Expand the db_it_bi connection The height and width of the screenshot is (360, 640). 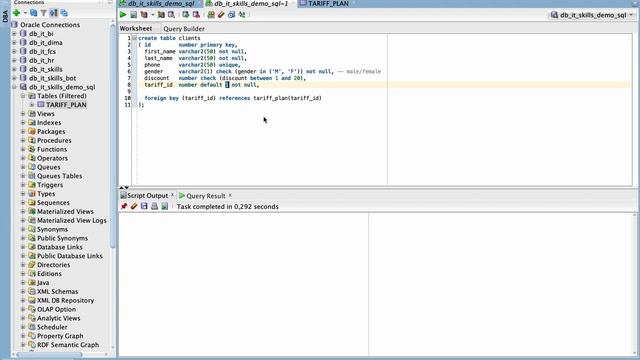(14, 34)
